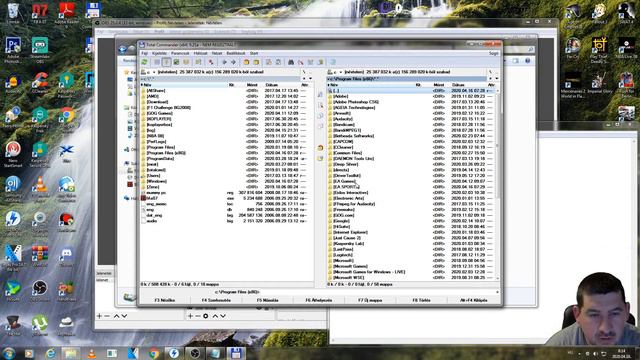
Task: Click the Alt+F4 Kilépés button
Action: 473,300
